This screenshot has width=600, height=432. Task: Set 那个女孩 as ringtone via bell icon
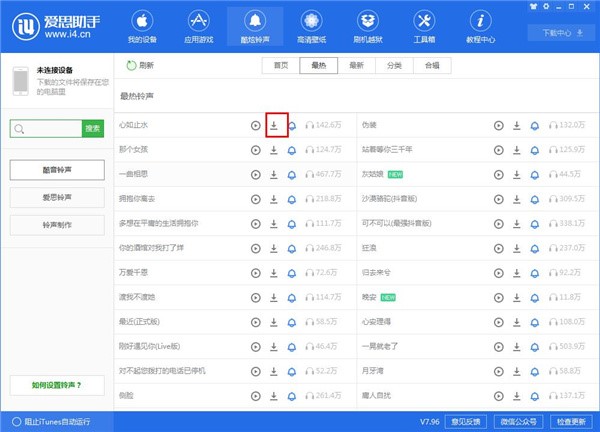tap(292, 150)
